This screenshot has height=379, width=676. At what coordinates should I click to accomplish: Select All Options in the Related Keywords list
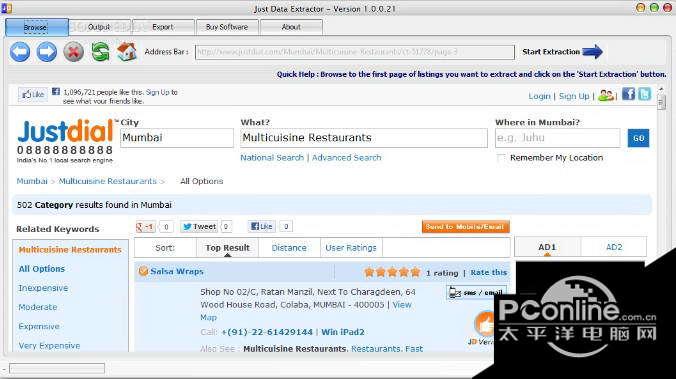[x=41, y=269]
